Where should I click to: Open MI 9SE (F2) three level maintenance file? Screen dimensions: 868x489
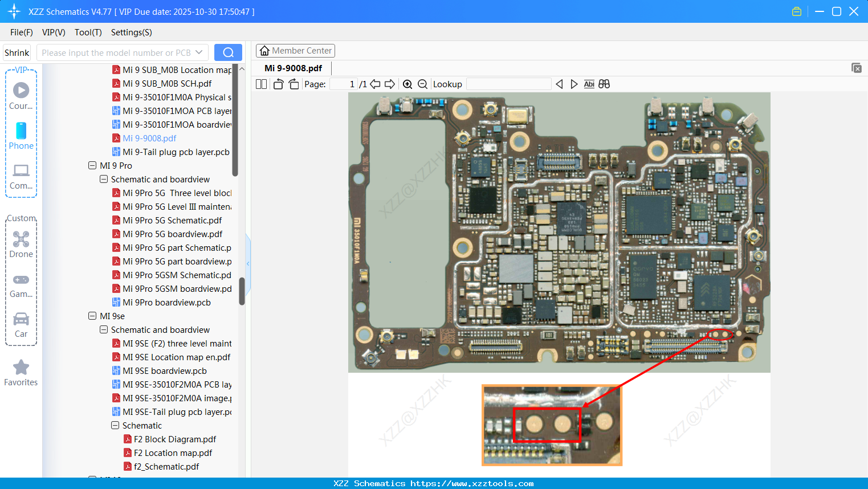pos(177,344)
